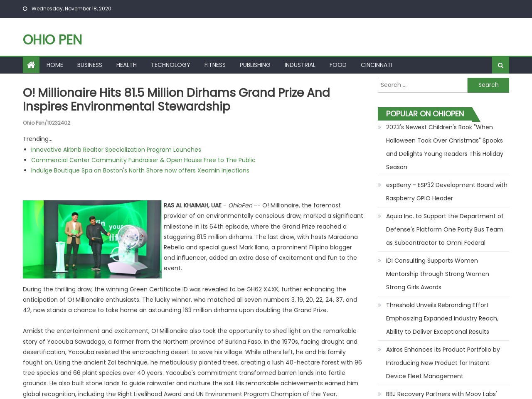Screen dimensions: 532x399
Task: Open Commercial Center Community Fundraiser link
Action: coord(143,160)
